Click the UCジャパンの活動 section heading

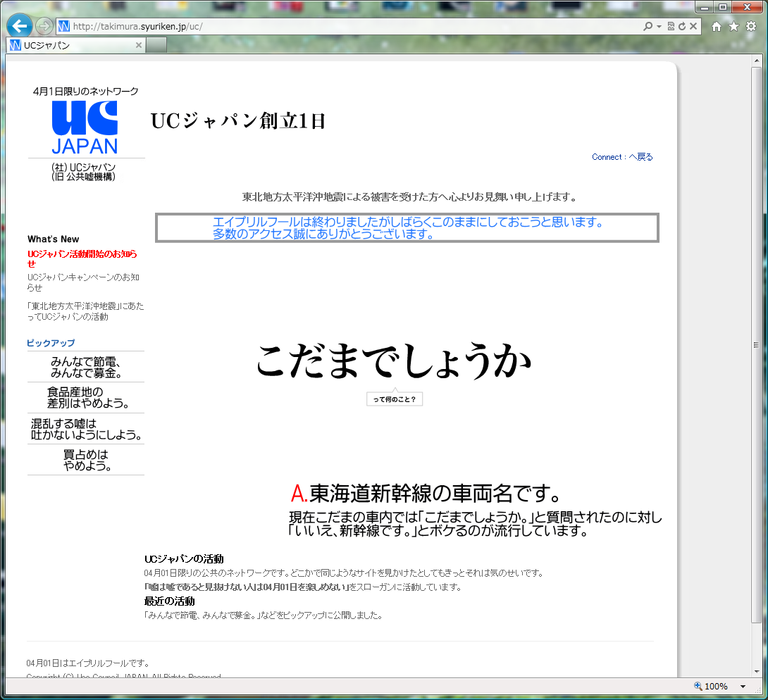[x=184, y=559]
